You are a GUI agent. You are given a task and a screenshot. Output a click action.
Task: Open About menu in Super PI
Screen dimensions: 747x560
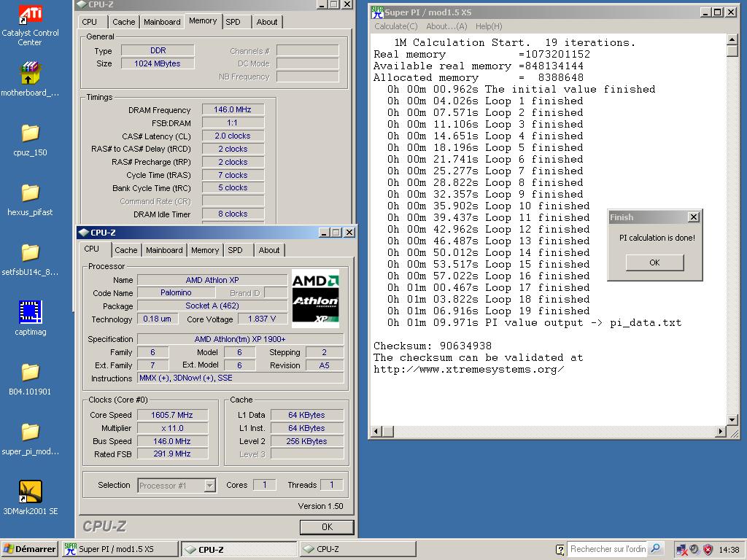[446, 26]
